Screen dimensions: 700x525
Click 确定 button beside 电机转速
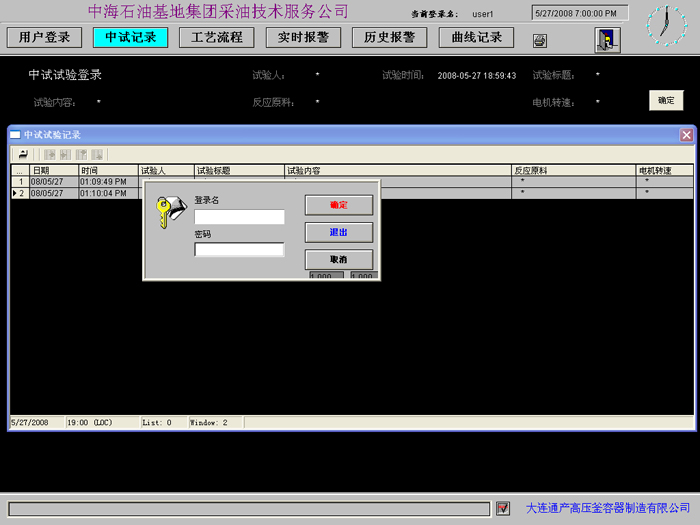pyautogui.click(x=666, y=100)
